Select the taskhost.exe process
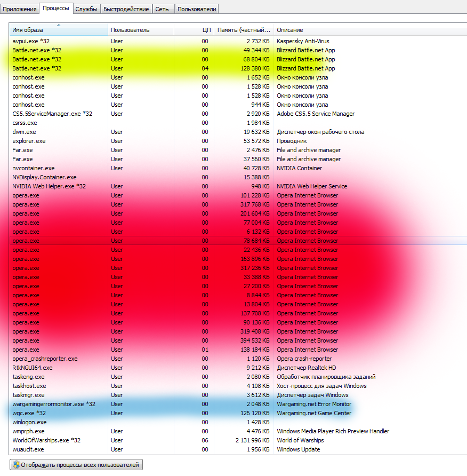This screenshot has height=476, width=467. point(238,386)
